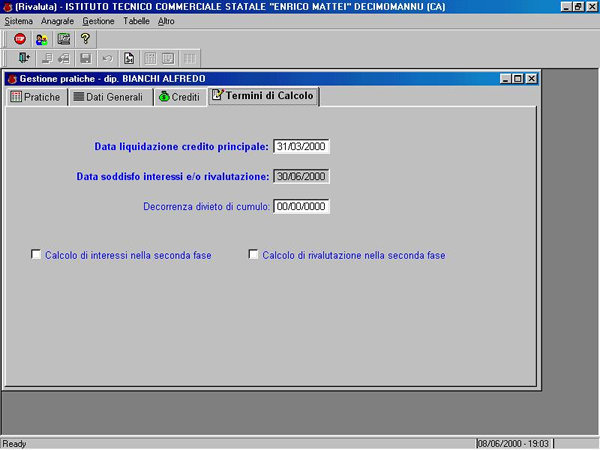Screen dimensions: 600x450
Task: Close the Gestione pratiche inner window
Action: [531, 78]
